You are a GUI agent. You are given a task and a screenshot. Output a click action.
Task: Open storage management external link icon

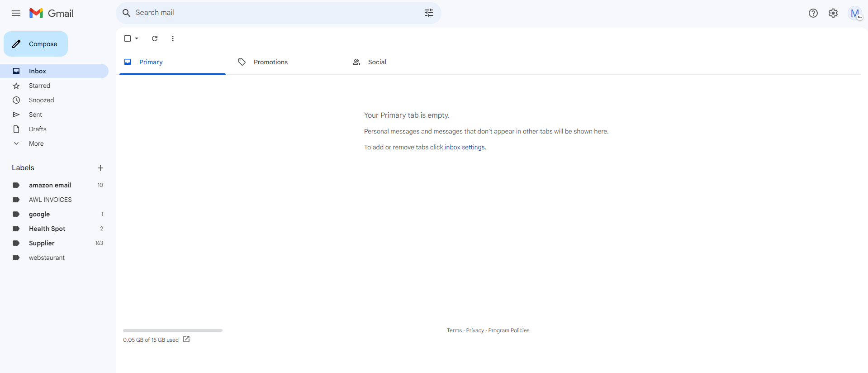186,339
